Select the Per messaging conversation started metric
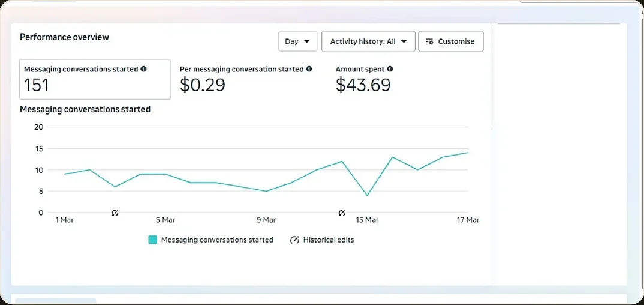 (x=246, y=79)
